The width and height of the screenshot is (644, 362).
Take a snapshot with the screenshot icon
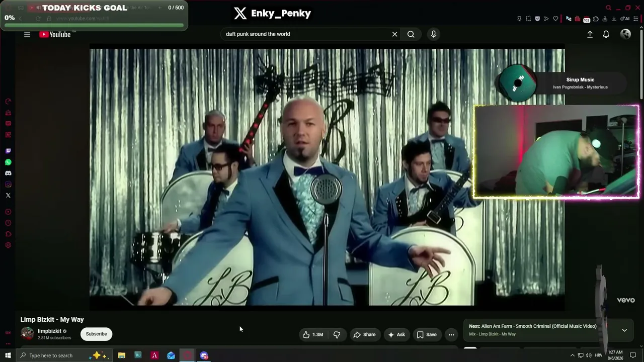(528, 19)
